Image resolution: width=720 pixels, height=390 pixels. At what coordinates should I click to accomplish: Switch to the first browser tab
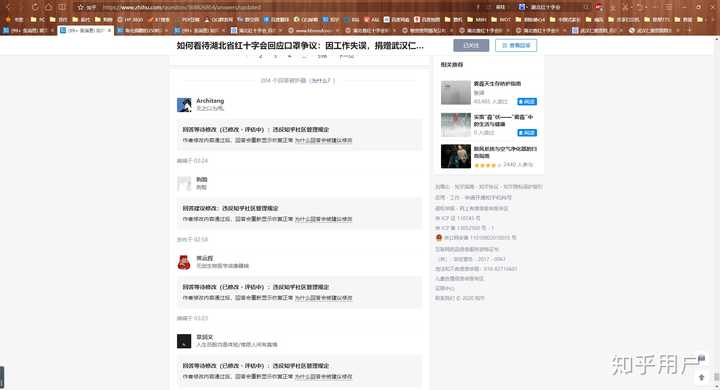(x=28, y=30)
